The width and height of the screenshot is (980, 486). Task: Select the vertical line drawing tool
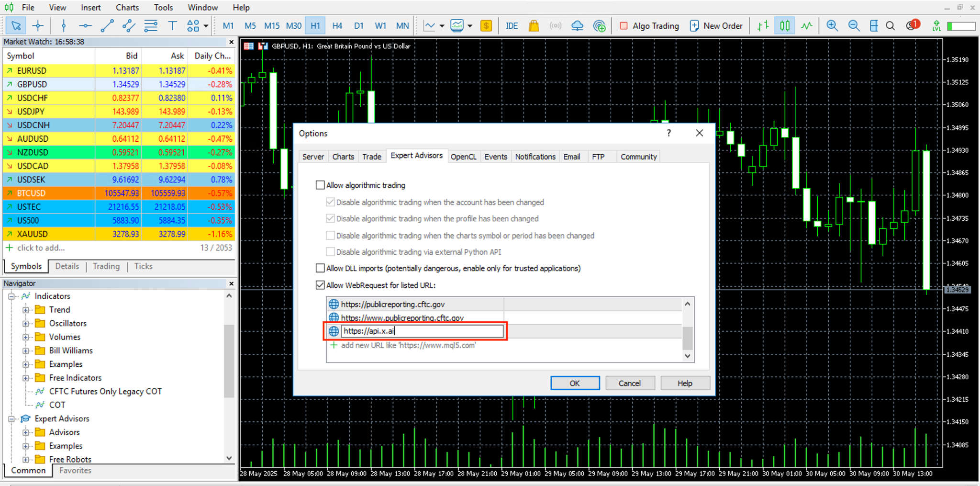[x=64, y=26]
